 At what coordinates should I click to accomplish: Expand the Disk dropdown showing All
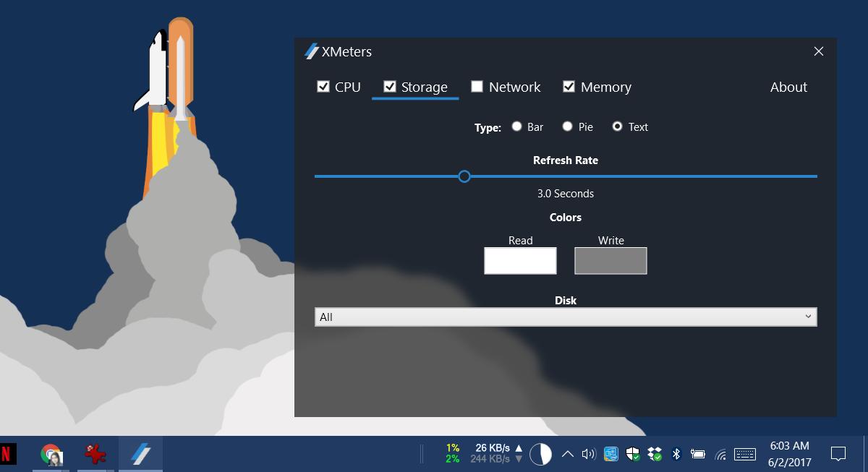pyautogui.click(x=566, y=317)
